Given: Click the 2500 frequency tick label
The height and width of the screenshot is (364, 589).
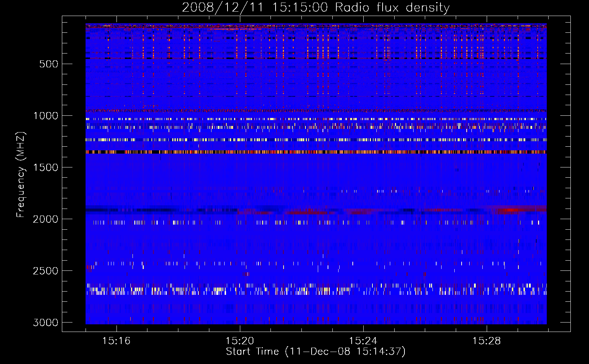Looking at the screenshot, I should (46, 271).
